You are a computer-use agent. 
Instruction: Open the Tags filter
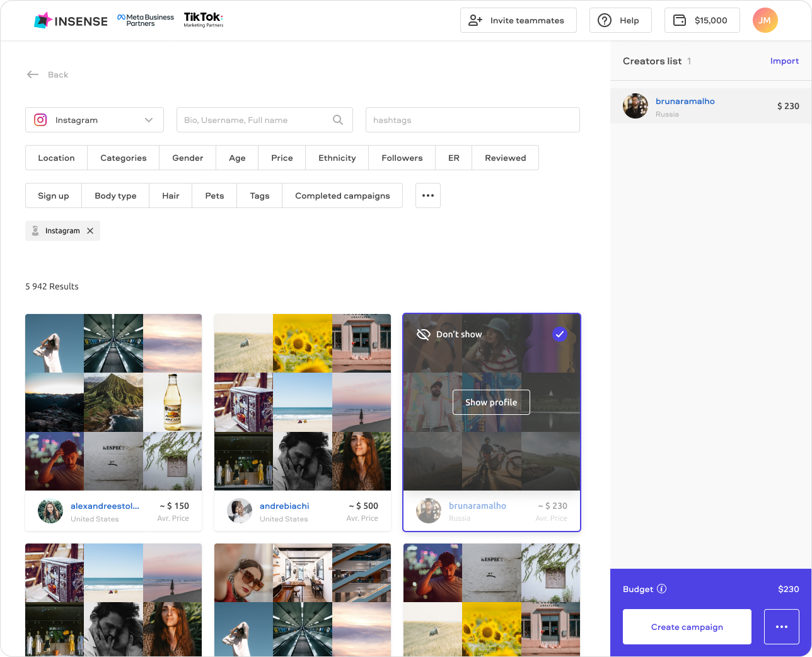[260, 195]
